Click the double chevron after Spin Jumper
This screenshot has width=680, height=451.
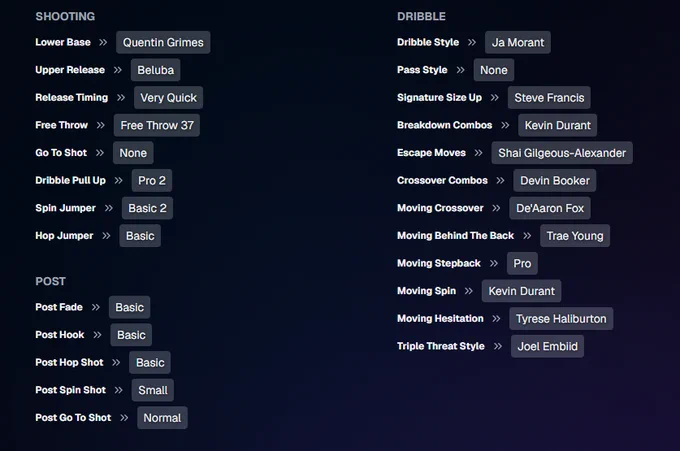tap(108, 208)
